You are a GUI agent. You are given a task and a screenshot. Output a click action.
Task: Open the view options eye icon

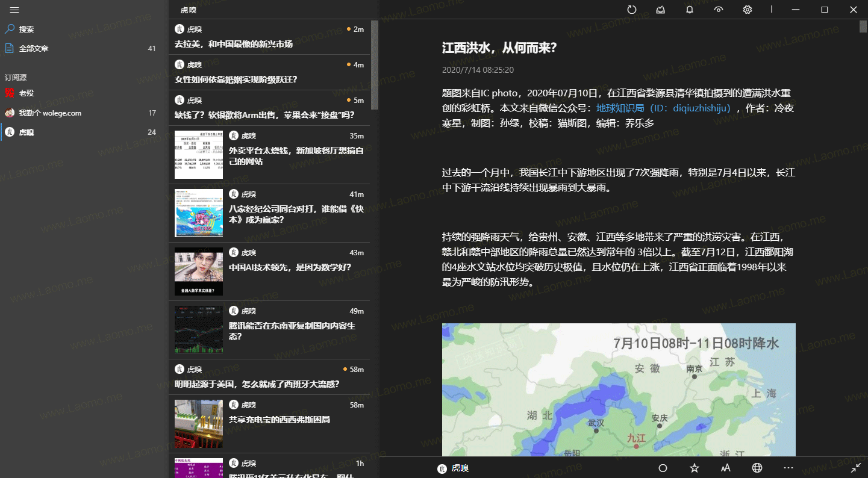tap(719, 10)
